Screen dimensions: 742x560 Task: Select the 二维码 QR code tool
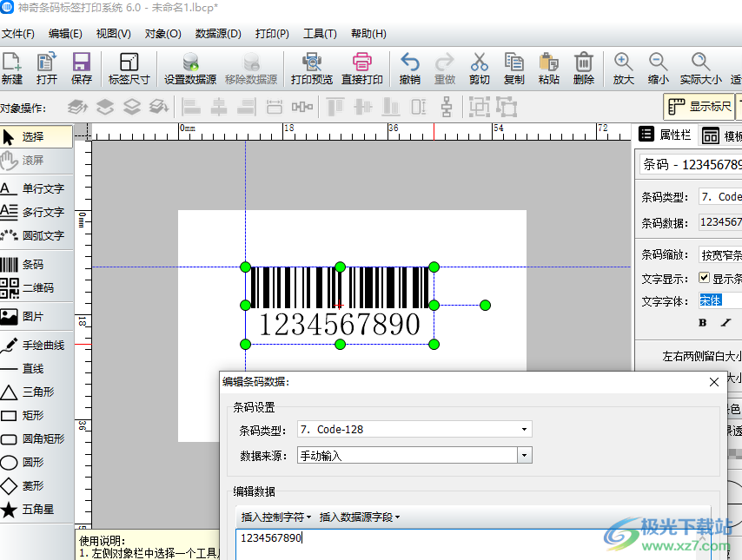coord(36,287)
